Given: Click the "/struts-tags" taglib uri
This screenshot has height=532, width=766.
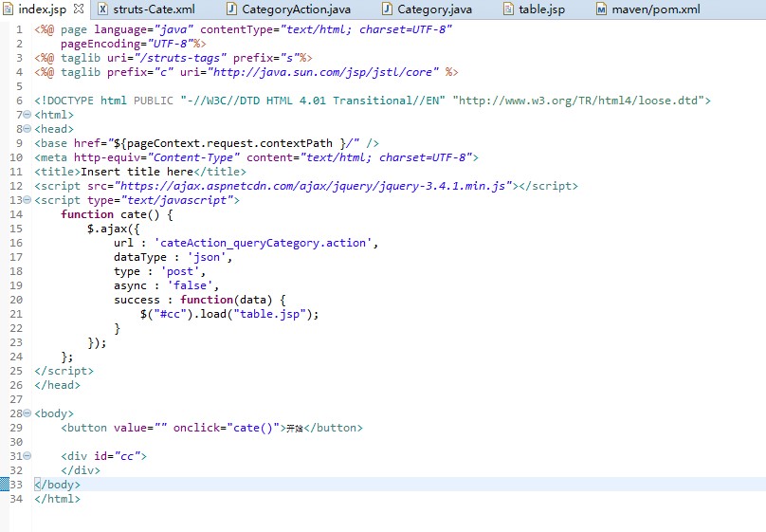Looking at the screenshot, I should click(180, 58).
